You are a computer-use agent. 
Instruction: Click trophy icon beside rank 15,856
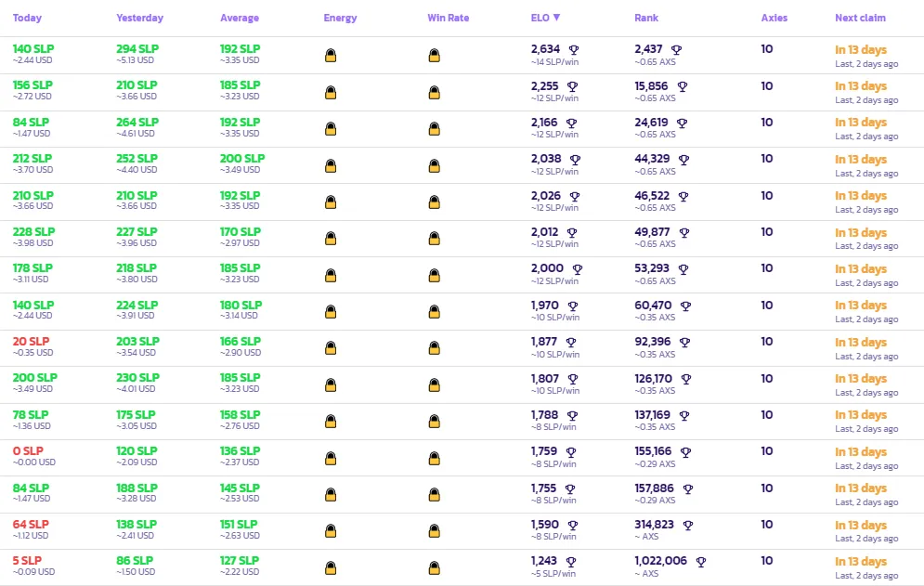683,86
